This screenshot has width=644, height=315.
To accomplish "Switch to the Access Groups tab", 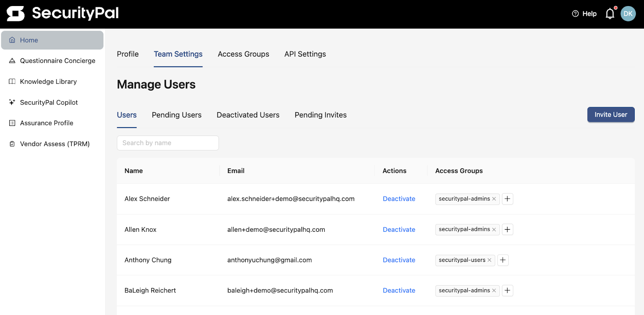I will point(244,54).
